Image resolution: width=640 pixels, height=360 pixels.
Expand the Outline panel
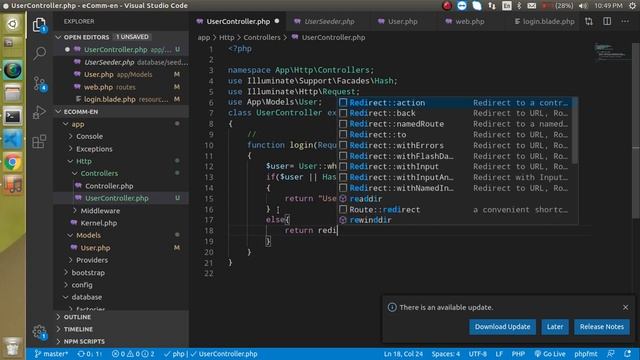[x=121, y=317]
